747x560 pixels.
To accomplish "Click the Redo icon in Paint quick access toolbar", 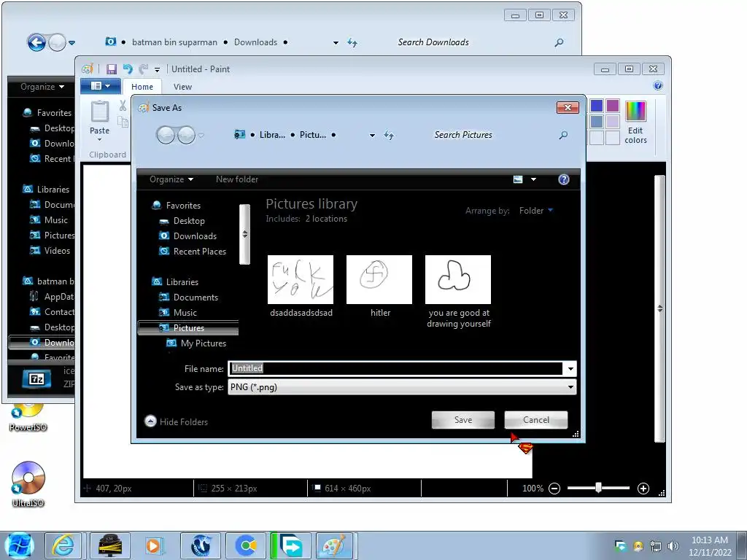I will [143, 69].
